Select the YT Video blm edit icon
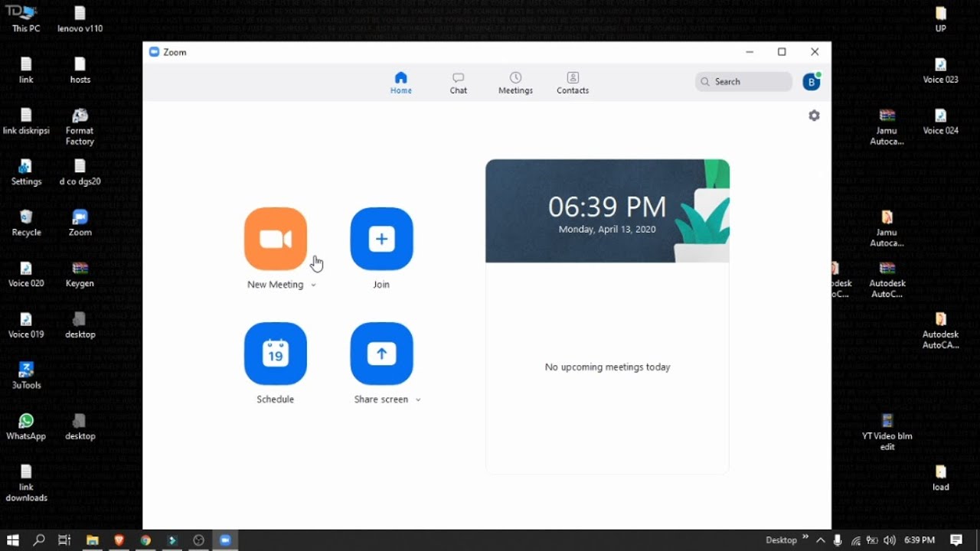This screenshot has width=980, height=551. 887,432
